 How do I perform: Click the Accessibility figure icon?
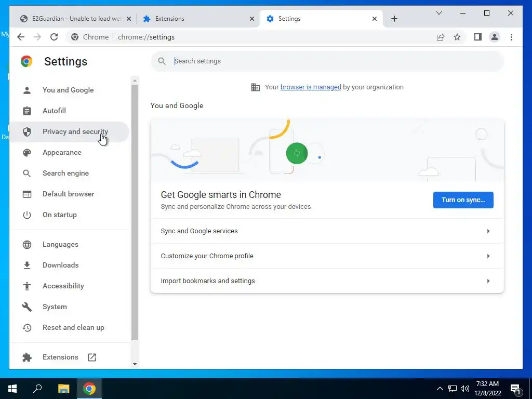(27, 286)
